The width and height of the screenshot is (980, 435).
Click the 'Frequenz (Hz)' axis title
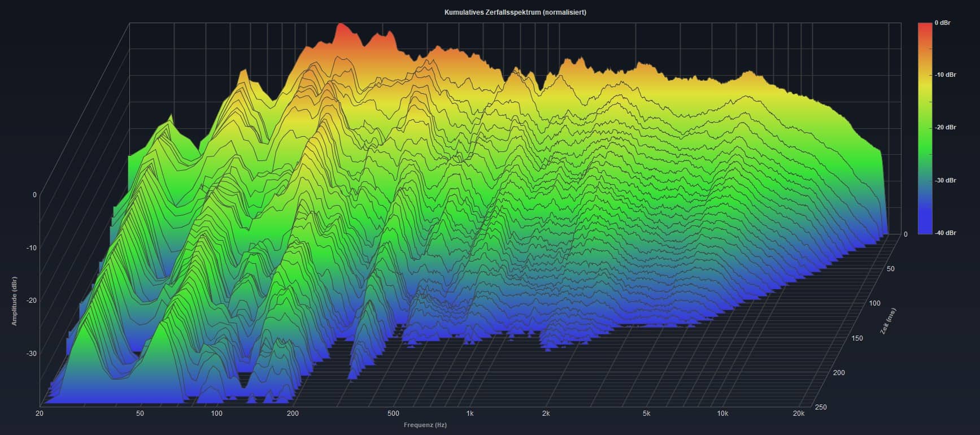pos(425,425)
